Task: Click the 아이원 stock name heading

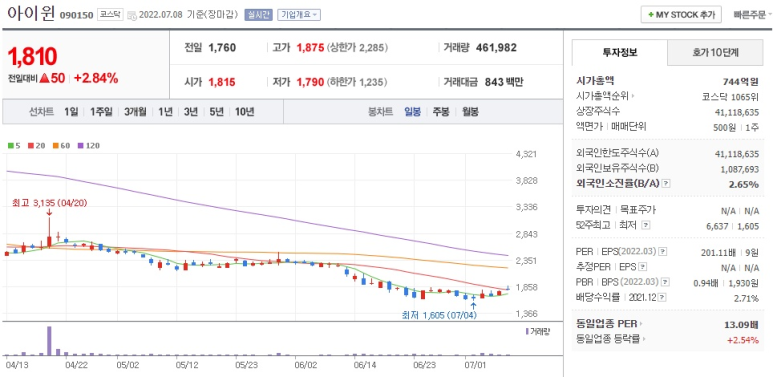Action: 32,13
